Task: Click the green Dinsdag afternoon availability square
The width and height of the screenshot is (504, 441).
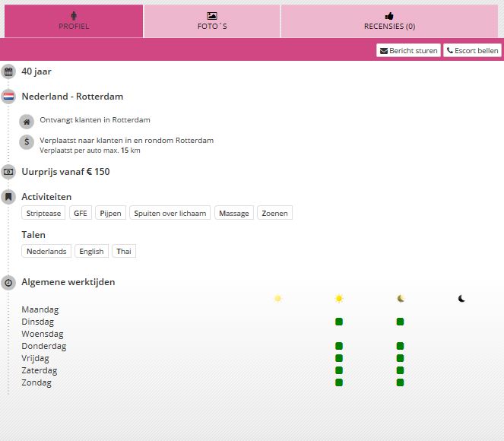Action: tap(339, 322)
